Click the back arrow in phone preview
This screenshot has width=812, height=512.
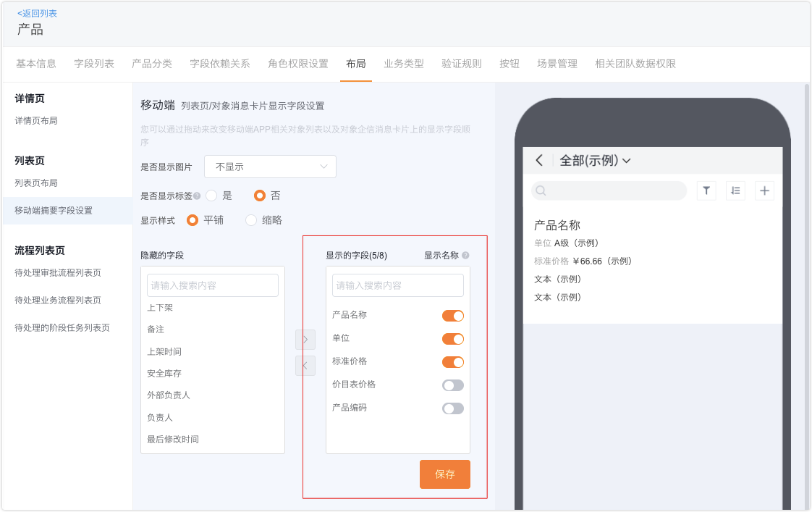[x=539, y=160]
